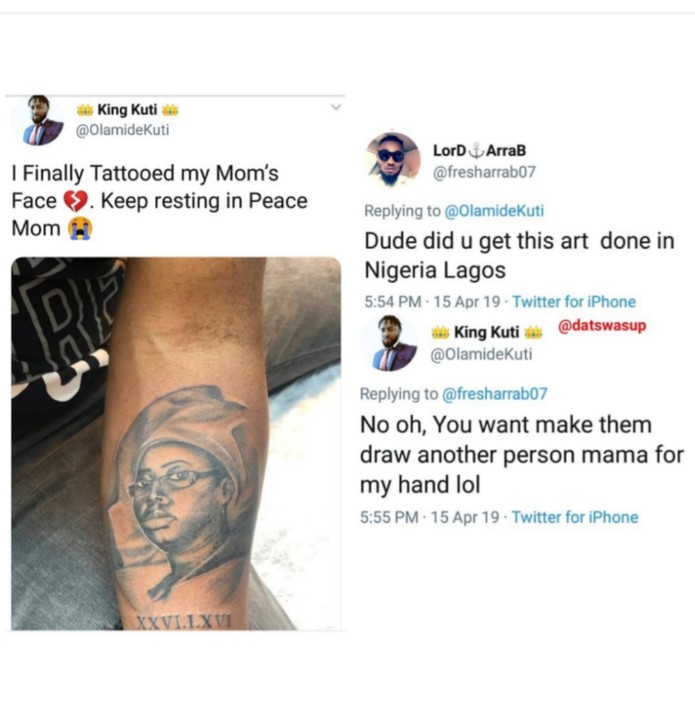Click LorD ArraB's profile picture
695x720 pixels.
coord(392,160)
